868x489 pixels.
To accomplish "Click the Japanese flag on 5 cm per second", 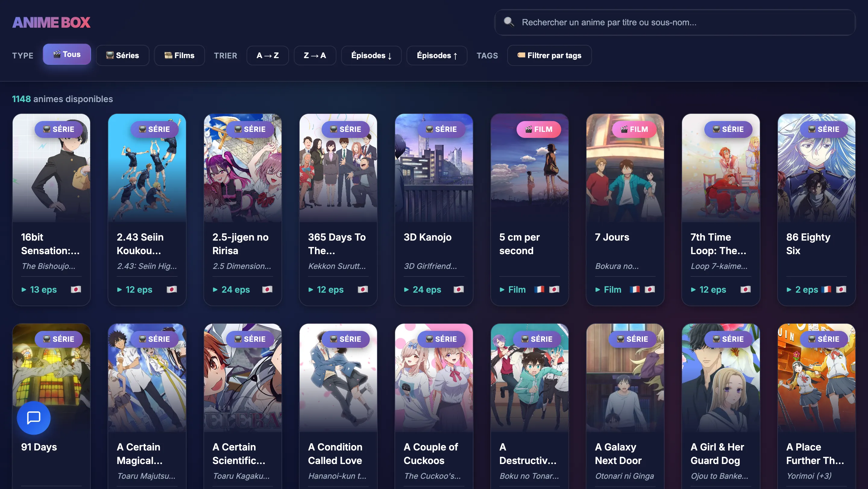I will click(554, 289).
